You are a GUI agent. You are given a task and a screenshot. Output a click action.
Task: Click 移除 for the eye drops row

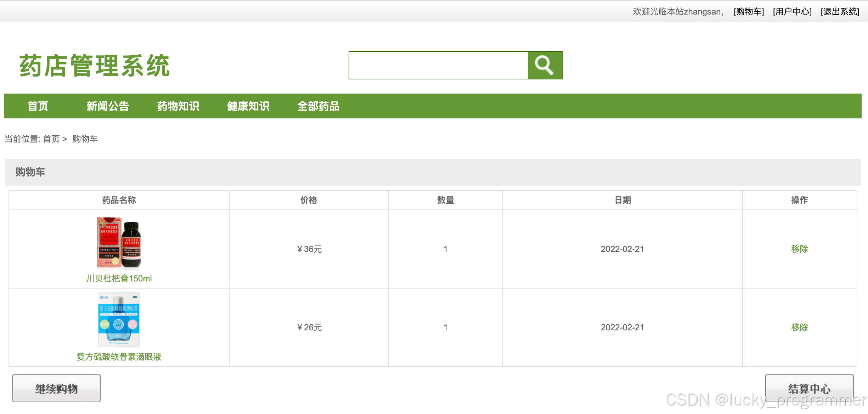799,327
